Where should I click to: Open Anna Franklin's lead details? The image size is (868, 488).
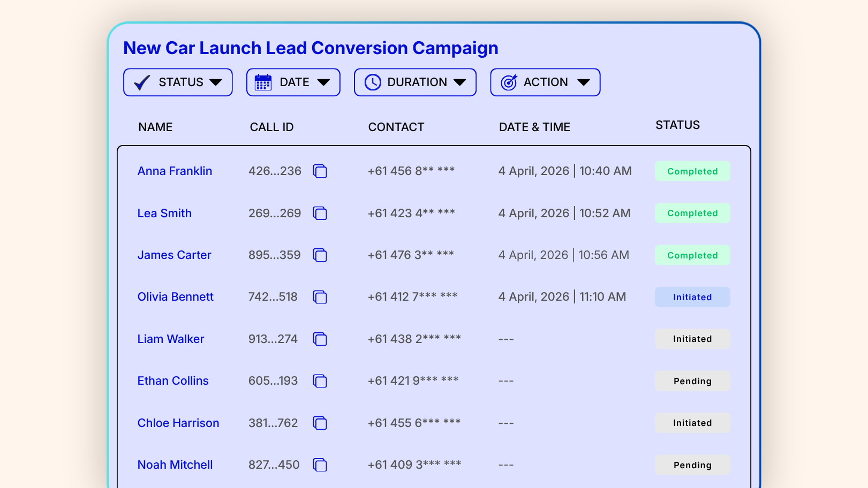click(175, 171)
